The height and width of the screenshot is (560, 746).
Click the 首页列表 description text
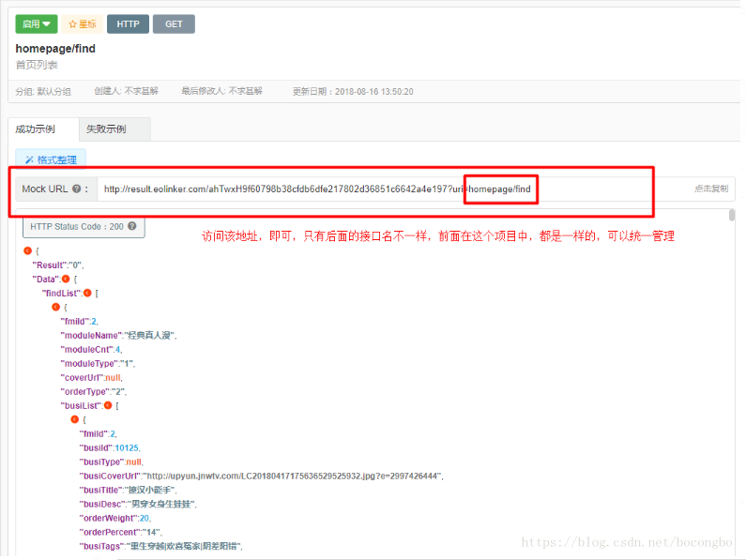[37, 65]
